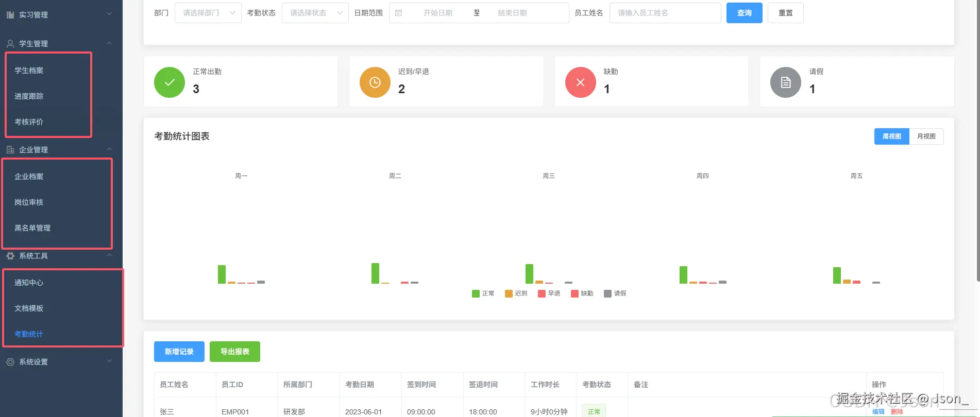Click the calendar icon in date range
980x417 pixels.
pos(399,13)
